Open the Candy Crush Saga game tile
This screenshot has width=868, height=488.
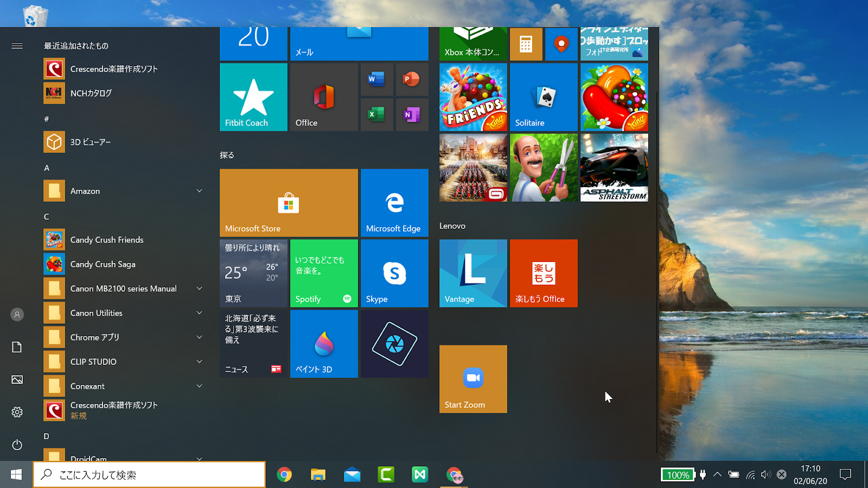(x=614, y=97)
